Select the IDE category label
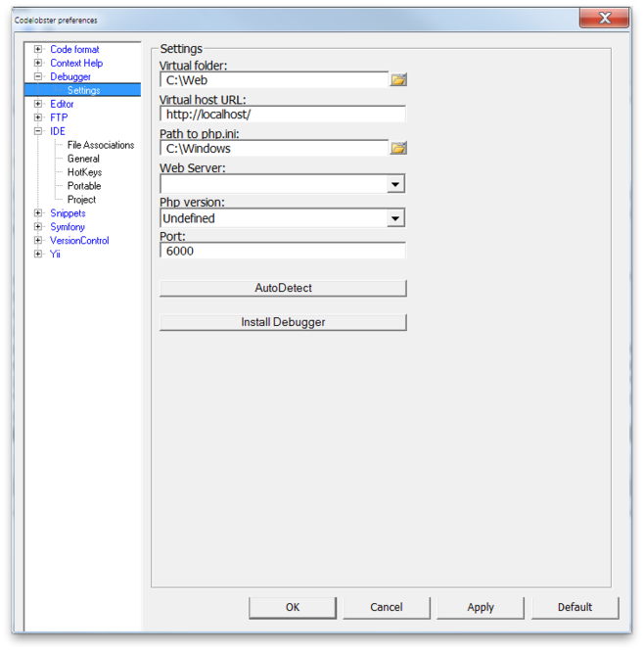644x651 pixels. (58, 131)
